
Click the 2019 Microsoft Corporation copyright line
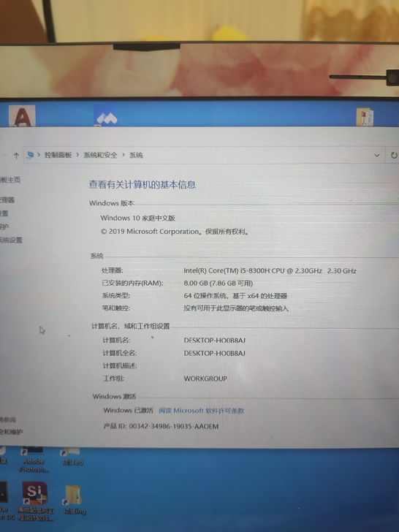[x=175, y=232]
